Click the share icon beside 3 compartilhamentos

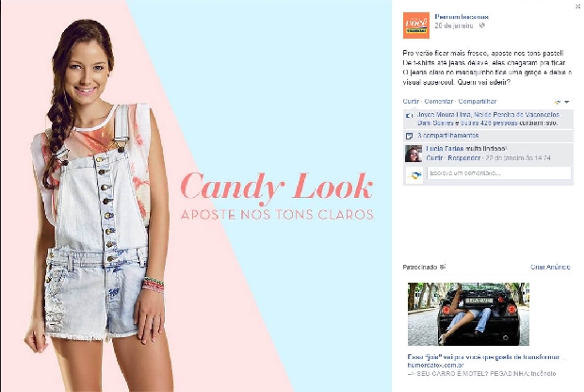point(410,136)
